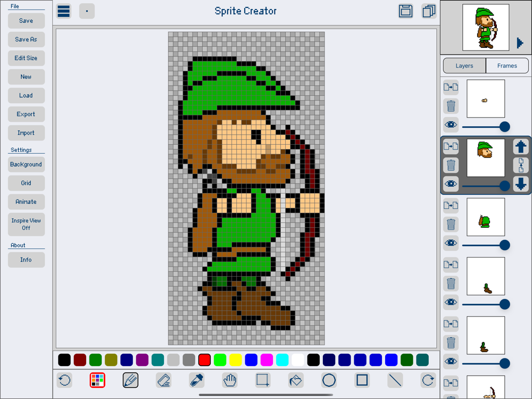Viewport: 532px width, 399px height.
Task: Move selected head layer down
Action: point(521,184)
